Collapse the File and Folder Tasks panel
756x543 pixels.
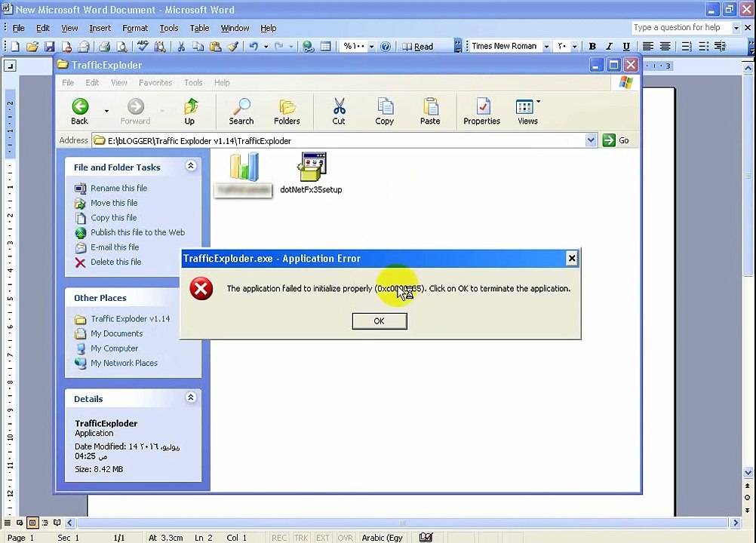191,166
